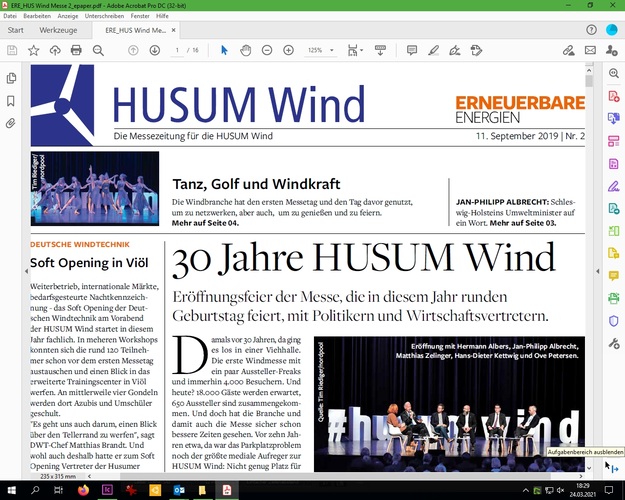Open the Unterschreiben menu
The image size is (625, 500).
pos(104,16)
